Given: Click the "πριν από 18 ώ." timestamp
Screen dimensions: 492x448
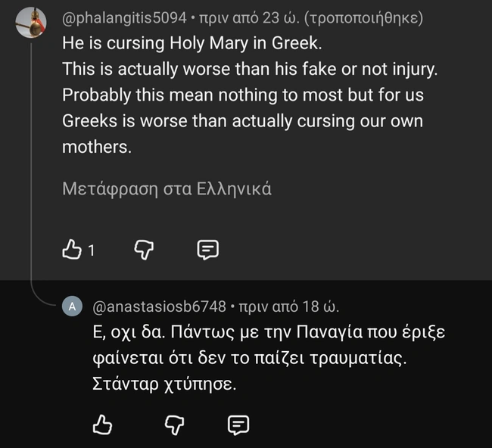Looking at the screenshot, I should pos(289,306).
